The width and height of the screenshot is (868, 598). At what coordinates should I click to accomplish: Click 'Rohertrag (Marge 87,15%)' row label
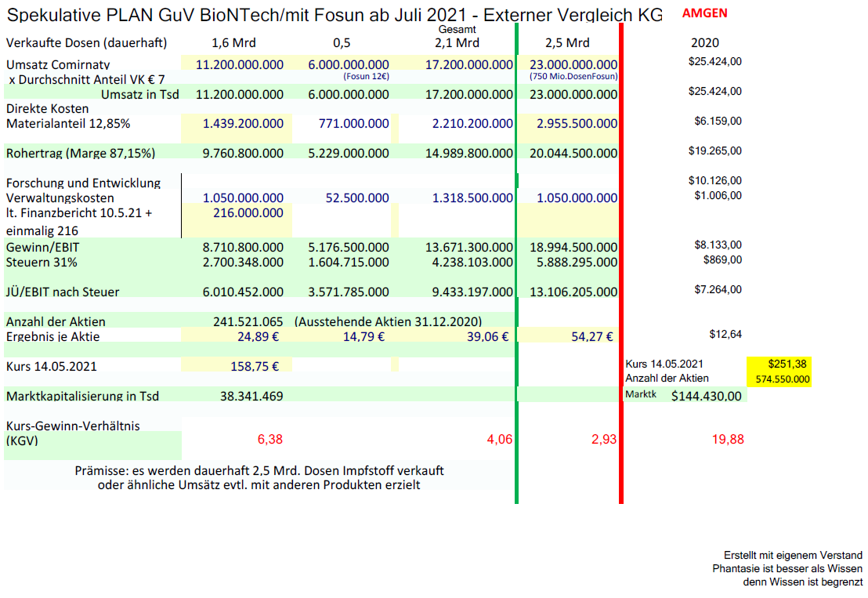[80, 154]
